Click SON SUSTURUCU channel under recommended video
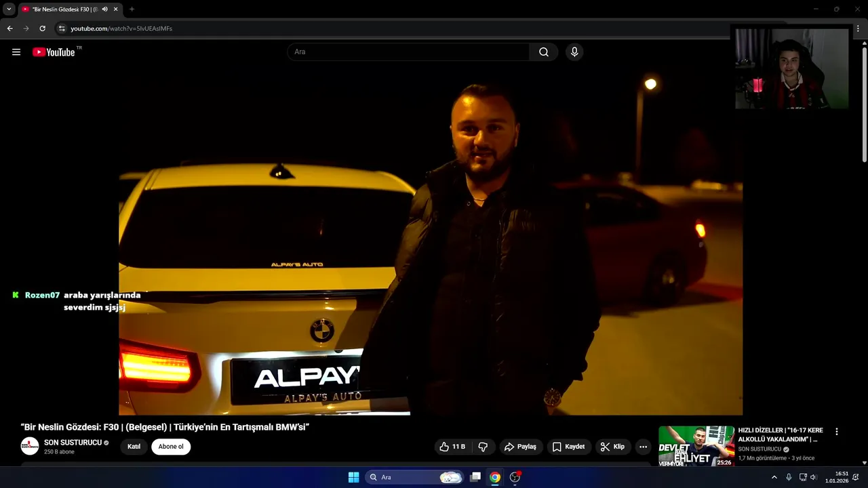This screenshot has width=868, height=488. pyautogui.click(x=759, y=449)
